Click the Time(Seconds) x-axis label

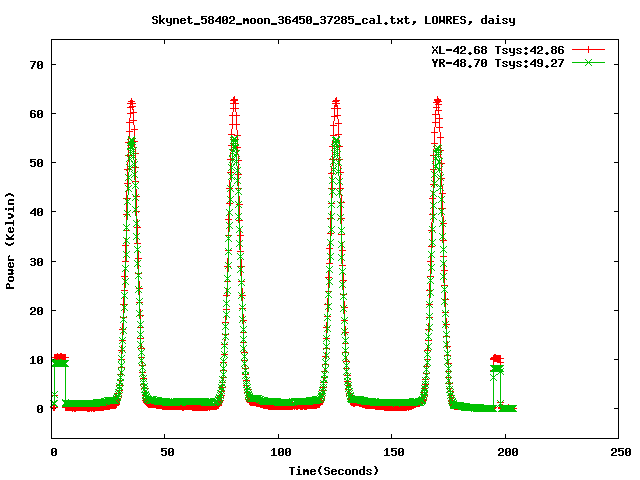[x=333, y=471]
